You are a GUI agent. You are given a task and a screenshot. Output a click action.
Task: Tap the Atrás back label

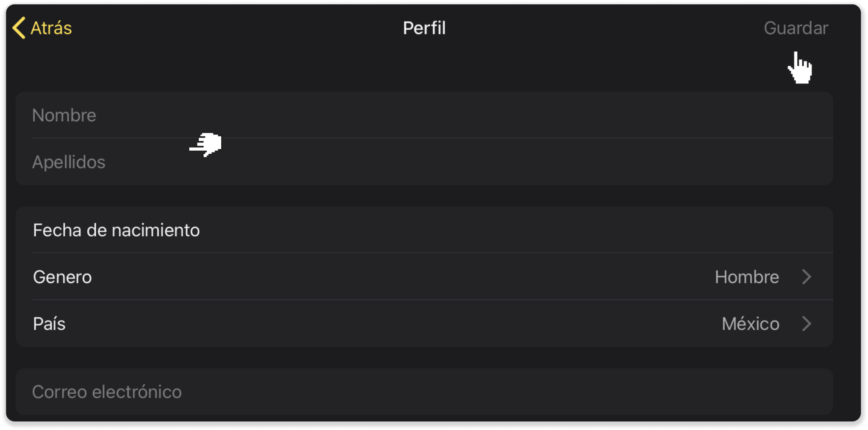tap(51, 28)
